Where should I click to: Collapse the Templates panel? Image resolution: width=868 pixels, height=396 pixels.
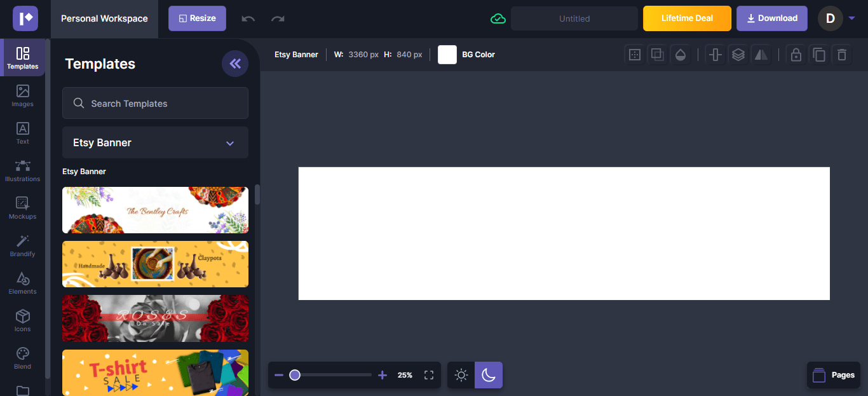tap(235, 64)
